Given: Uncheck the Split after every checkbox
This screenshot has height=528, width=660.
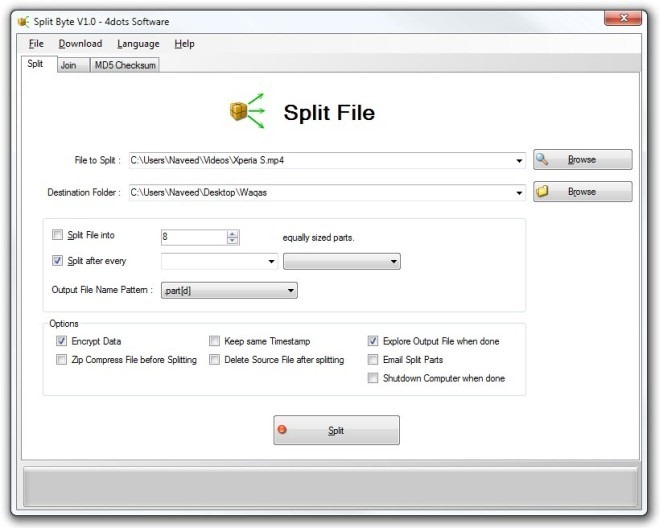Looking at the screenshot, I should click(57, 261).
